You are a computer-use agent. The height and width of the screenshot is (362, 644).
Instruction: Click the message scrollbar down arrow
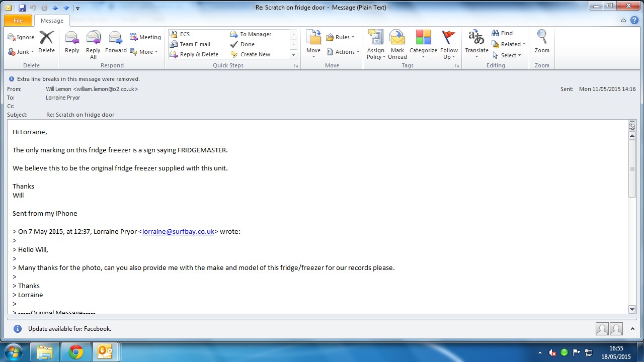632,309
